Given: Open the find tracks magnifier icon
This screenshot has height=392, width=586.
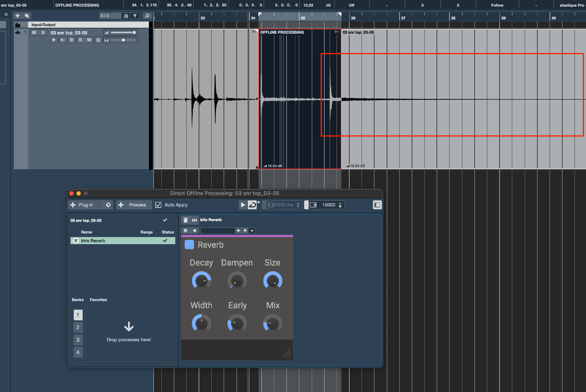Looking at the screenshot, I should [x=147, y=16].
